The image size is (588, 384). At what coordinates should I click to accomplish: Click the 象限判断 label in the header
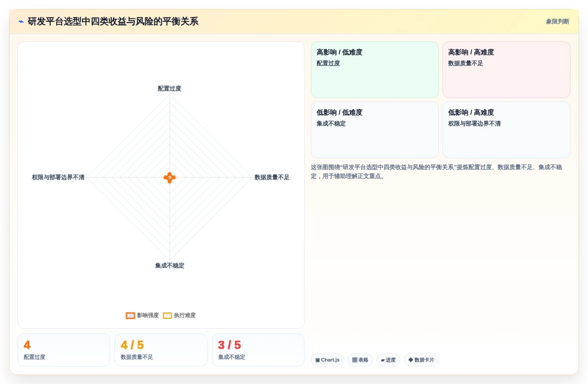pos(557,22)
